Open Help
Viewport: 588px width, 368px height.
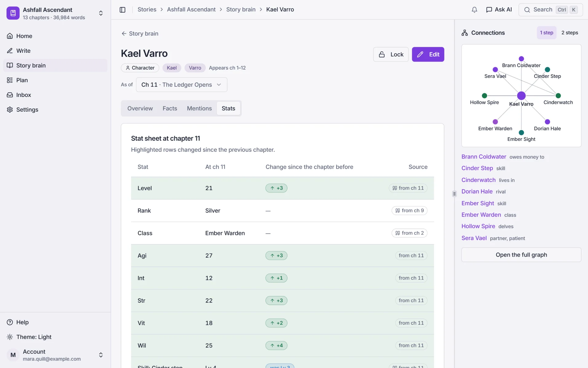(x=55, y=322)
